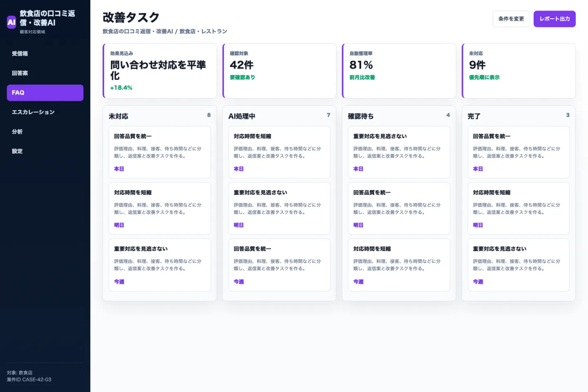This screenshot has height=392, width=588.
Task: Open 回答品質を統一 card in 確認待ち column
Action: (x=399, y=208)
